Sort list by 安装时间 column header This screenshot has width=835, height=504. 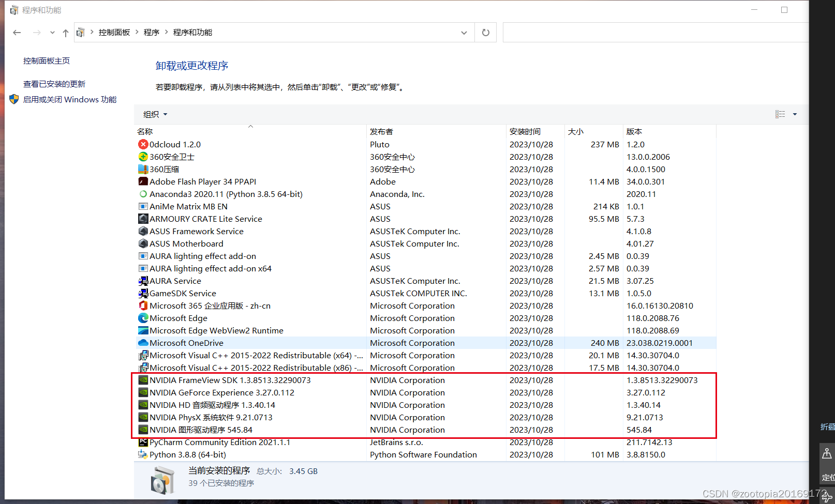pos(535,131)
